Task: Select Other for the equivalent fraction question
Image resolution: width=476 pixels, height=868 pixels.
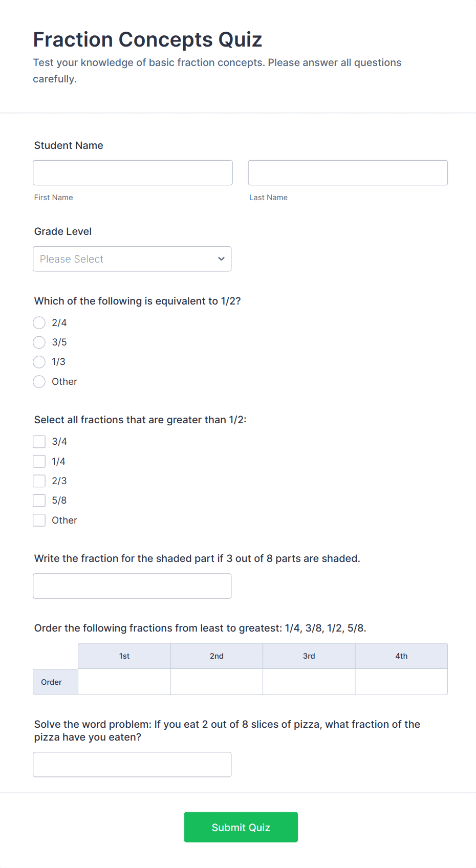Action: 39,381
